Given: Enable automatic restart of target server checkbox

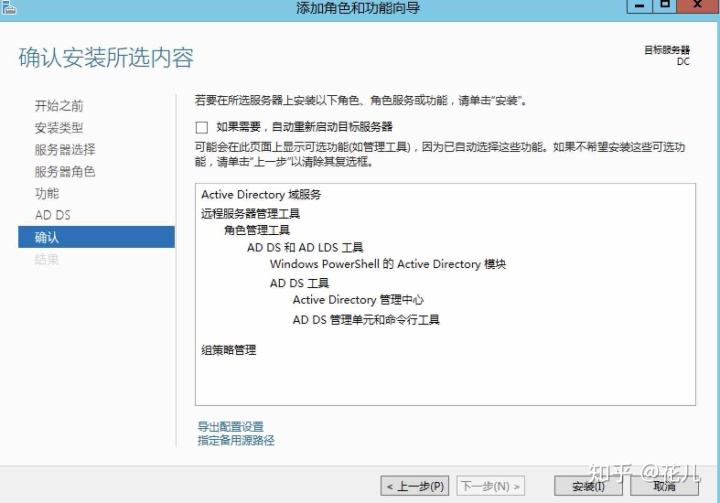Looking at the screenshot, I should coord(202,127).
